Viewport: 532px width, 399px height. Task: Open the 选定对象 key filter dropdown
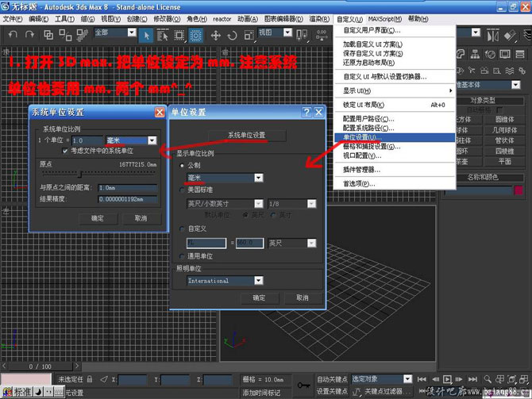[407, 378]
